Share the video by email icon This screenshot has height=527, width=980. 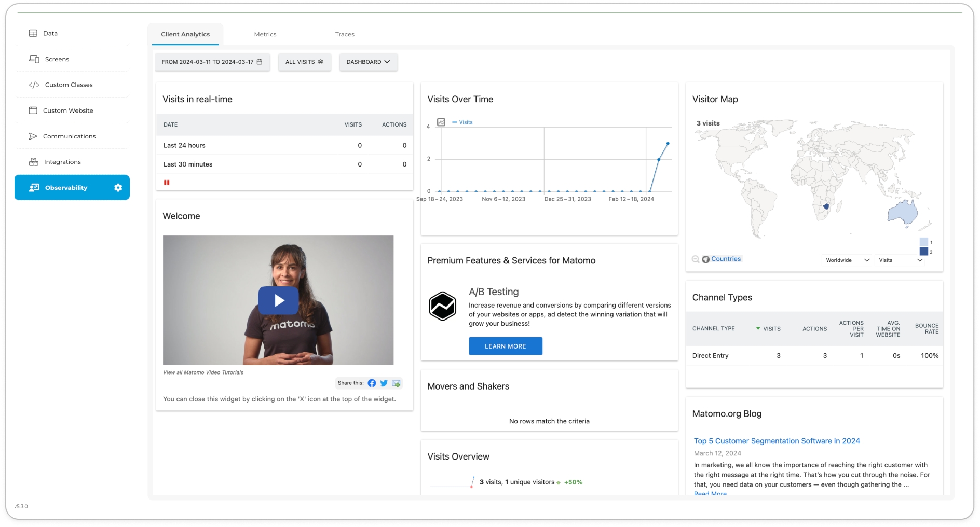(x=396, y=383)
